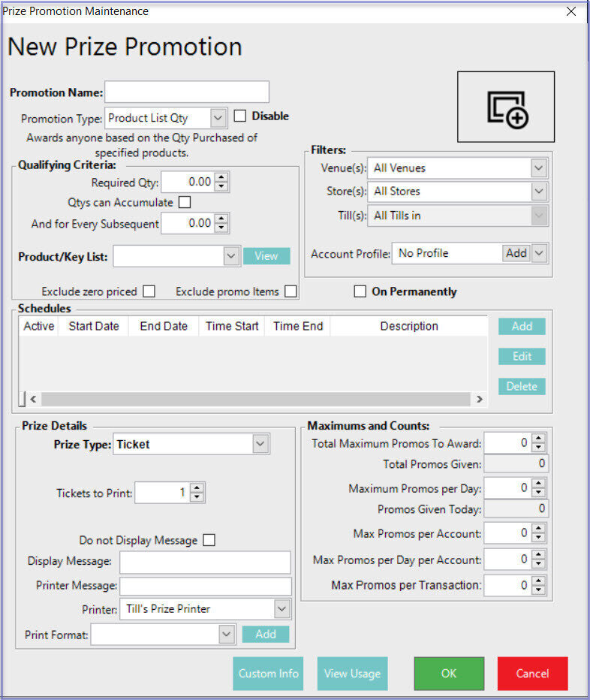
Task: Expand the Printer selection dropdown
Action: click(281, 608)
